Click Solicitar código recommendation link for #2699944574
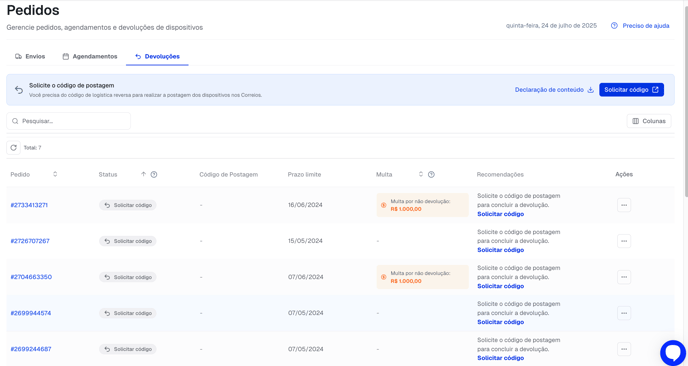Viewport: 688px width, 366px height. click(x=501, y=322)
